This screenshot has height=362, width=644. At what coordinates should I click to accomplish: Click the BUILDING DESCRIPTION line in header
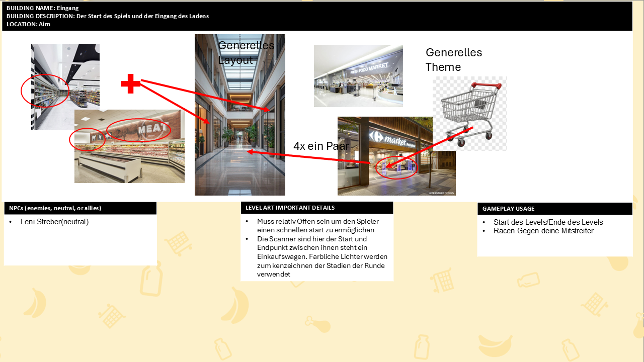(108, 16)
